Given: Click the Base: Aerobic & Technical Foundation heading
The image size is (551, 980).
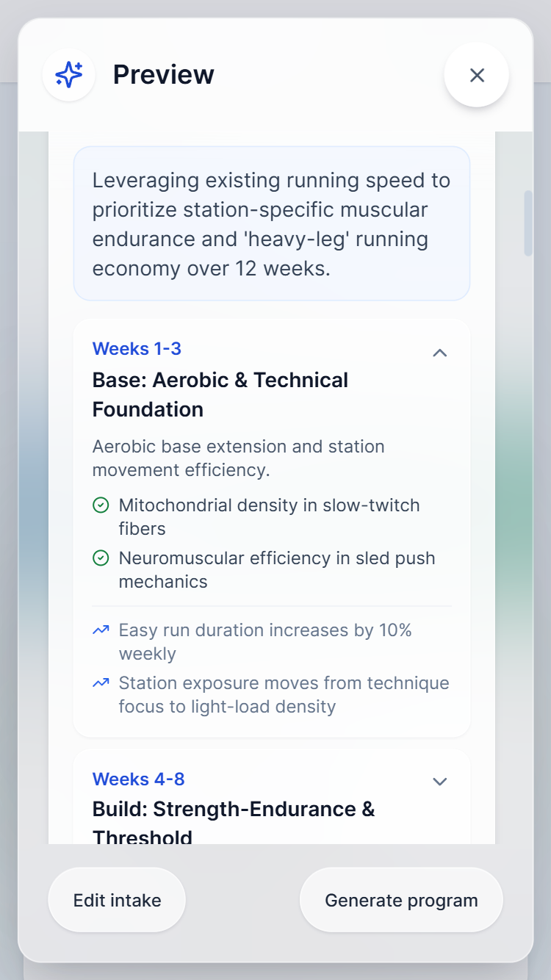Looking at the screenshot, I should 220,394.
